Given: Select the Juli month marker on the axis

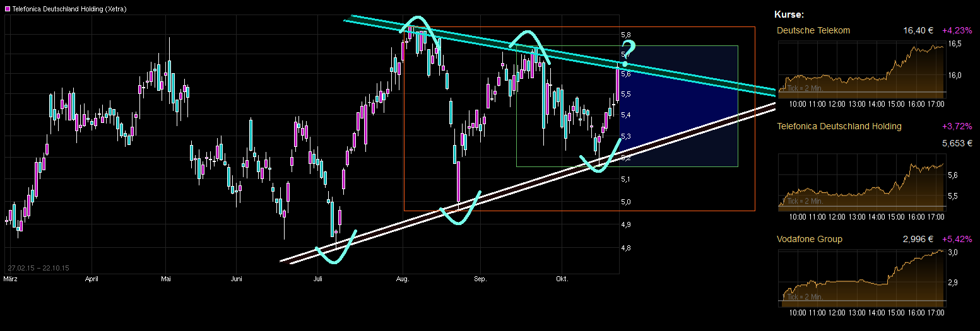Looking at the screenshot, I should [317, 279].
